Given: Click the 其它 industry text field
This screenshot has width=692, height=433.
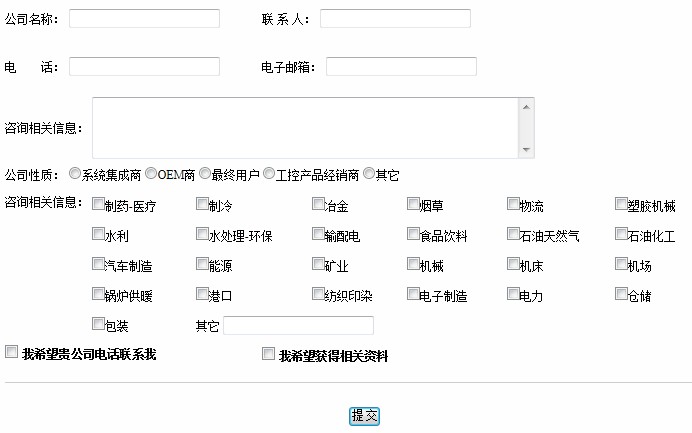Looking at the screenshot, I should [x=298, y=325].
